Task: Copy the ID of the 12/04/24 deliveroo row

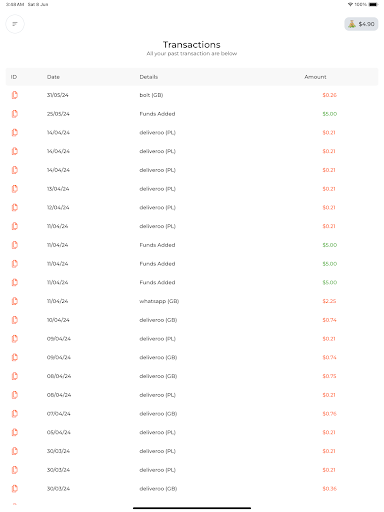Action: coord(15,207)
